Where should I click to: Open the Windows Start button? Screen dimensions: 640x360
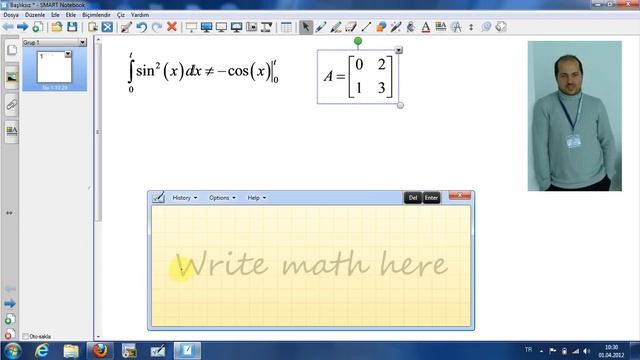[x=12, y=351]
